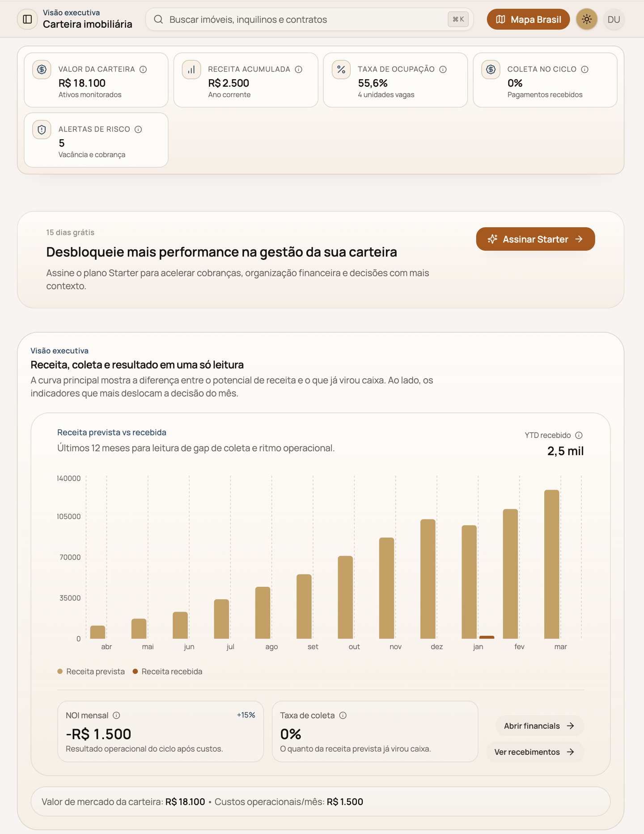Follow the Ver recebimentos link

pyautogui.click(x=535, y=752)
